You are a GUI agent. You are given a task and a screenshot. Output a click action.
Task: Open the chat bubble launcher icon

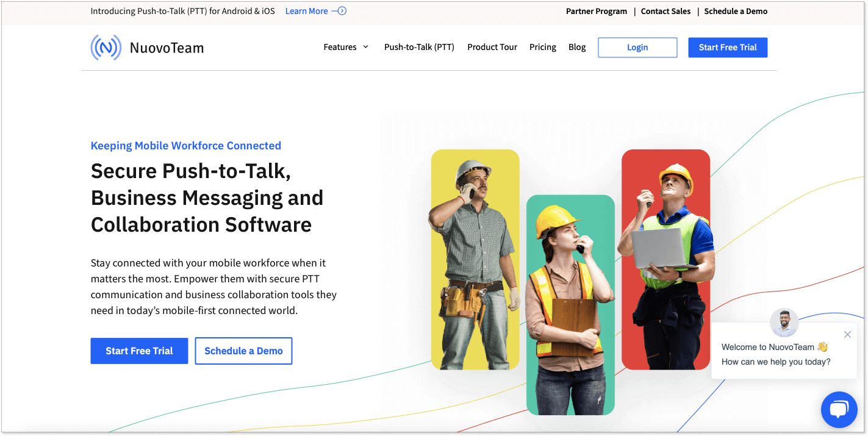(x=839, y=410)
